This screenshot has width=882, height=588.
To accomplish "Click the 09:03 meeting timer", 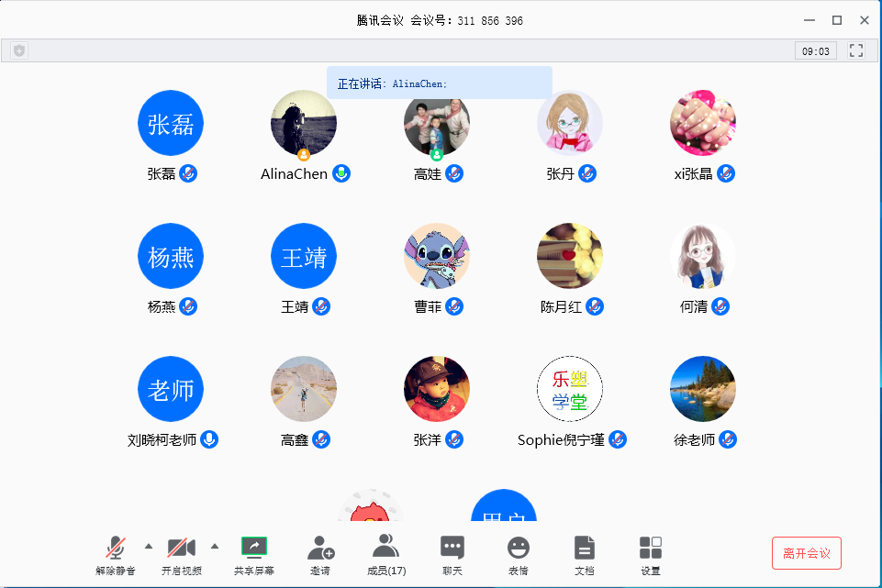I will (816, 51).
